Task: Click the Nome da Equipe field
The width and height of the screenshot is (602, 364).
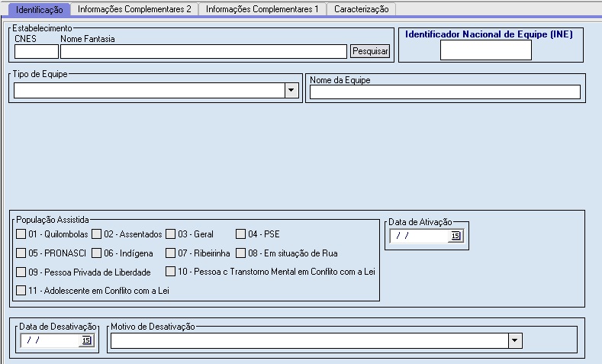Action: 445,92
